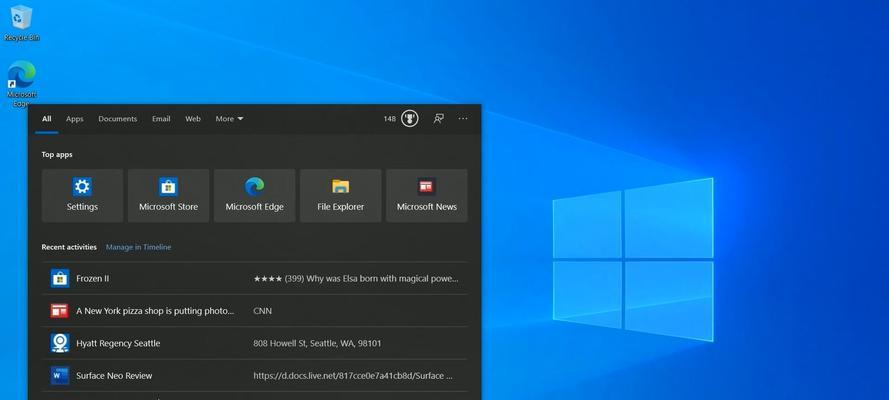889x400 pixels.
Task: Switch to the Web search tab
Action: [193, 119]
